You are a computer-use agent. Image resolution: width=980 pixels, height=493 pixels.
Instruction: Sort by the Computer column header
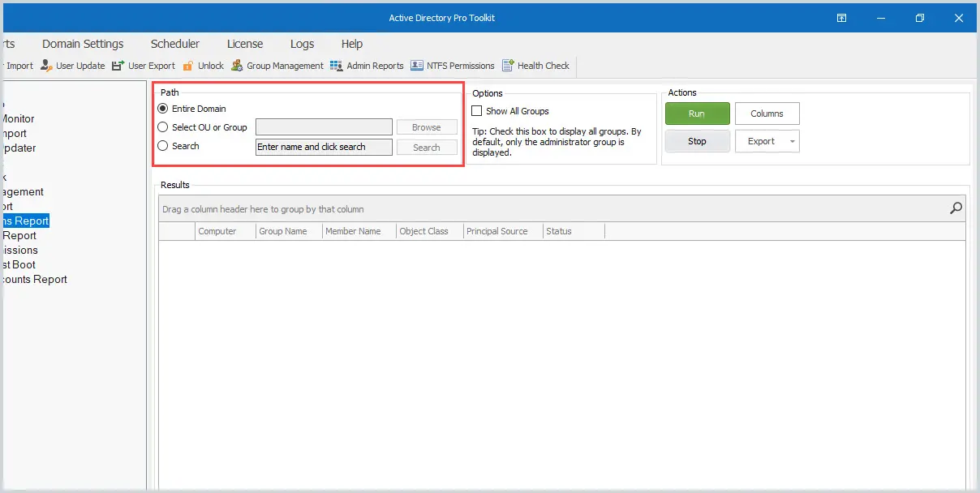(x=226, y=231)
